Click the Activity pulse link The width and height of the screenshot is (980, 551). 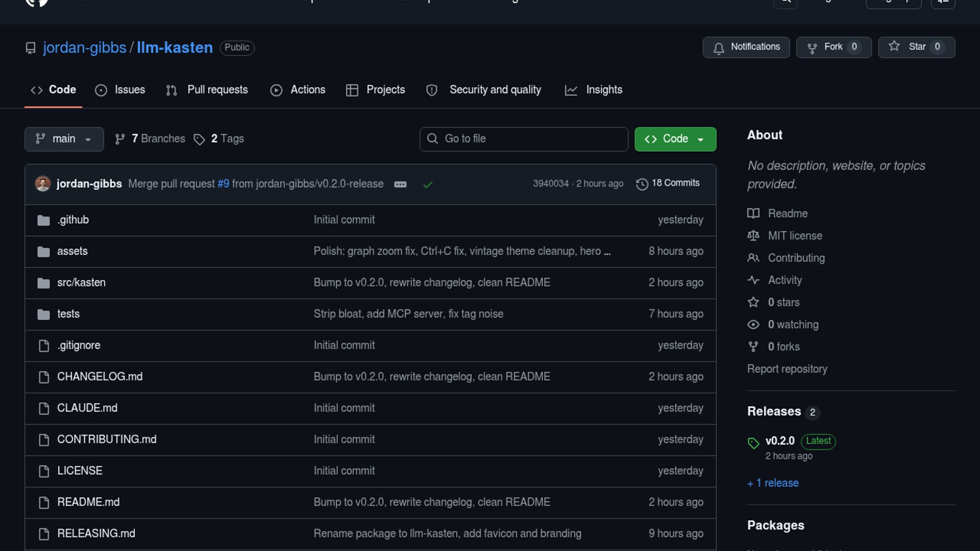785,280
